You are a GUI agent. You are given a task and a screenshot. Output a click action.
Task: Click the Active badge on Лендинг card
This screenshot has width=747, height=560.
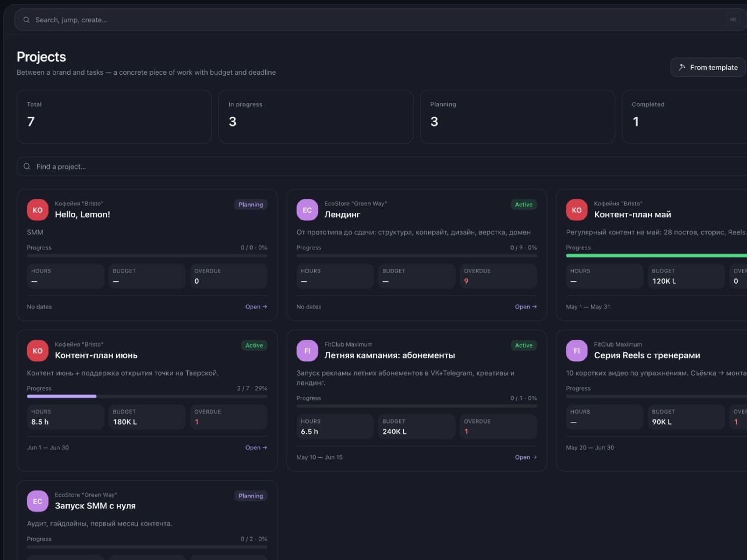524,204
